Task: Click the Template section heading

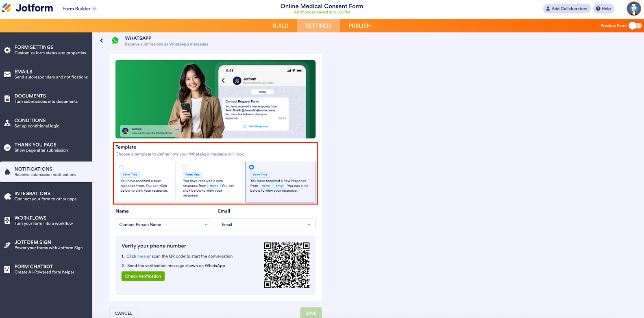Action: pyautogui.click(x=126, y=147)
